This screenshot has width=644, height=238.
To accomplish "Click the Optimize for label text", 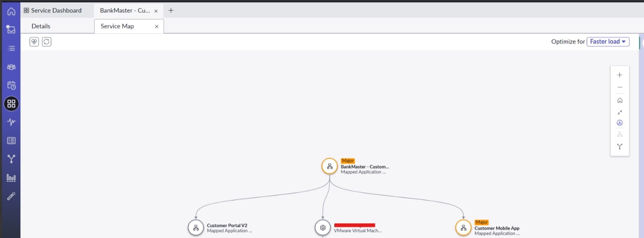I will click(x=568, y=42).
